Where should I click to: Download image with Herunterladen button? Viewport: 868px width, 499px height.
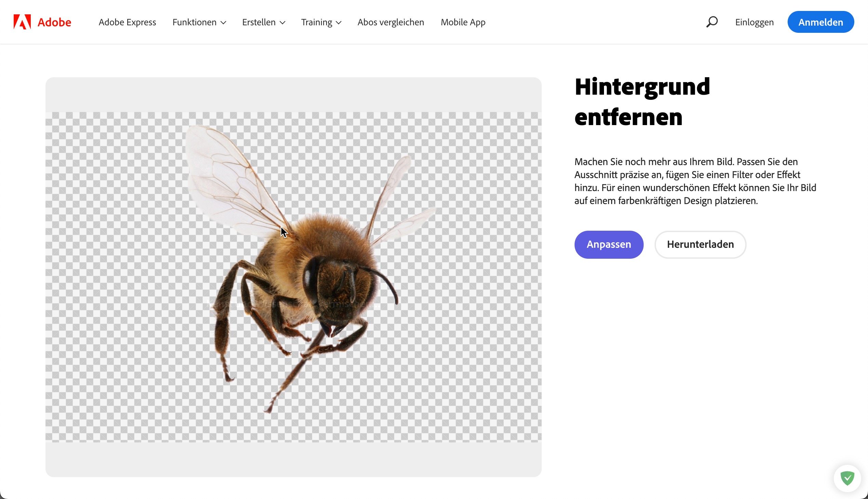click(700, 244)
